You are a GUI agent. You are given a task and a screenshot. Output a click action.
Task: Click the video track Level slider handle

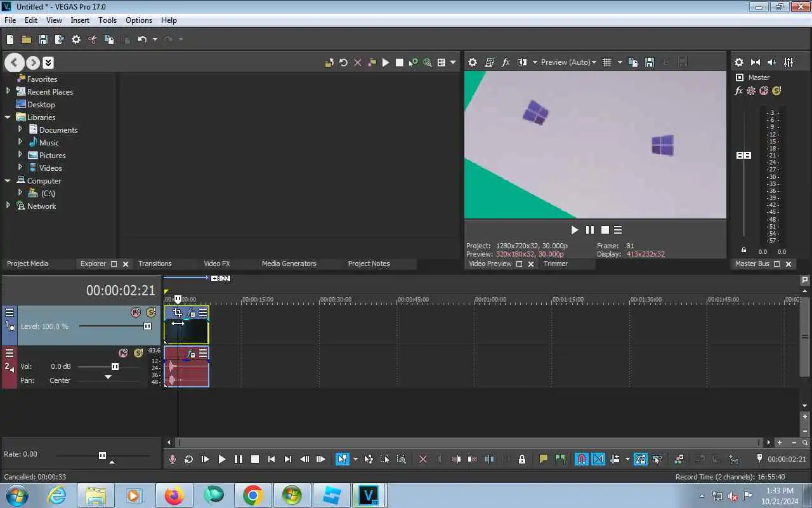click(147, 326)
